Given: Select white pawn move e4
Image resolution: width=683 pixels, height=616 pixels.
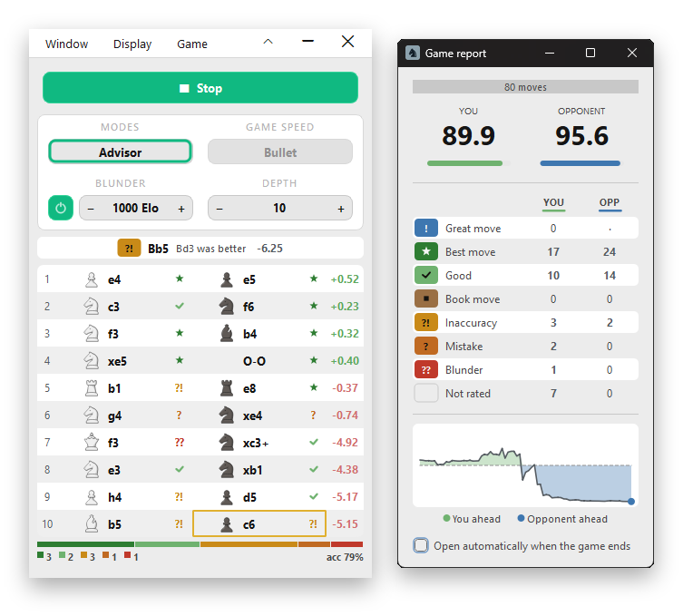Looking at the screenshot, I should 114,279.
